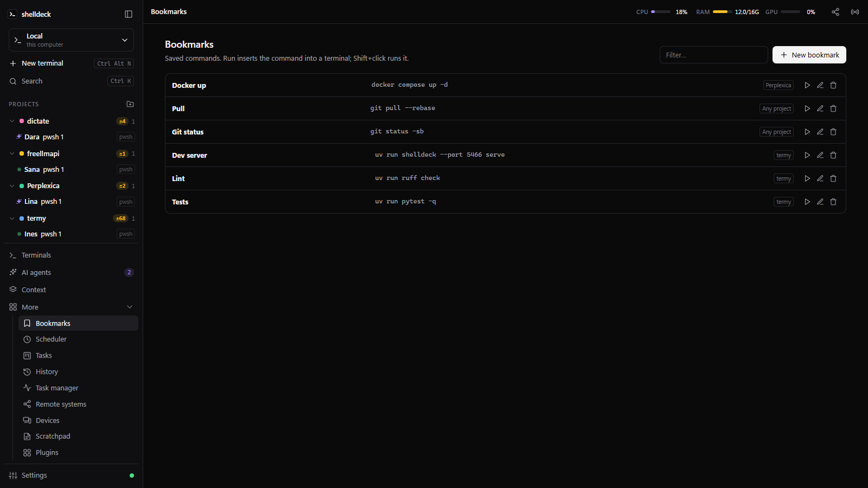This screenshot has height=488, width=868.
Task: Run the Docker up bookmark
Action: click(807, 85)
